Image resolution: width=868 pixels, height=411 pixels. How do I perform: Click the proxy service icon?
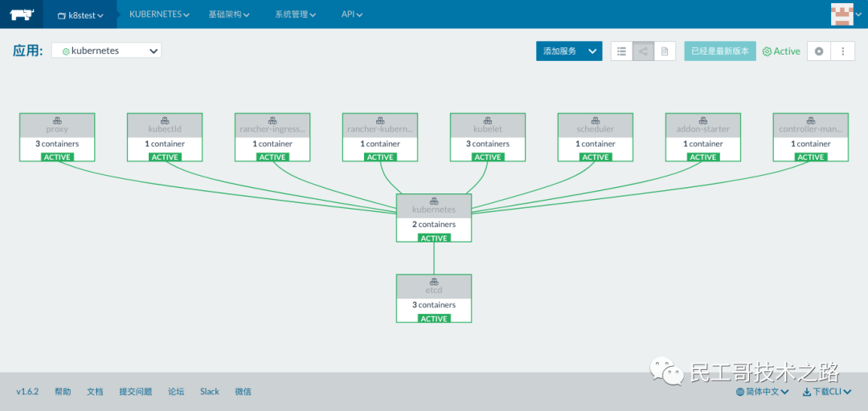pos(57,120)
